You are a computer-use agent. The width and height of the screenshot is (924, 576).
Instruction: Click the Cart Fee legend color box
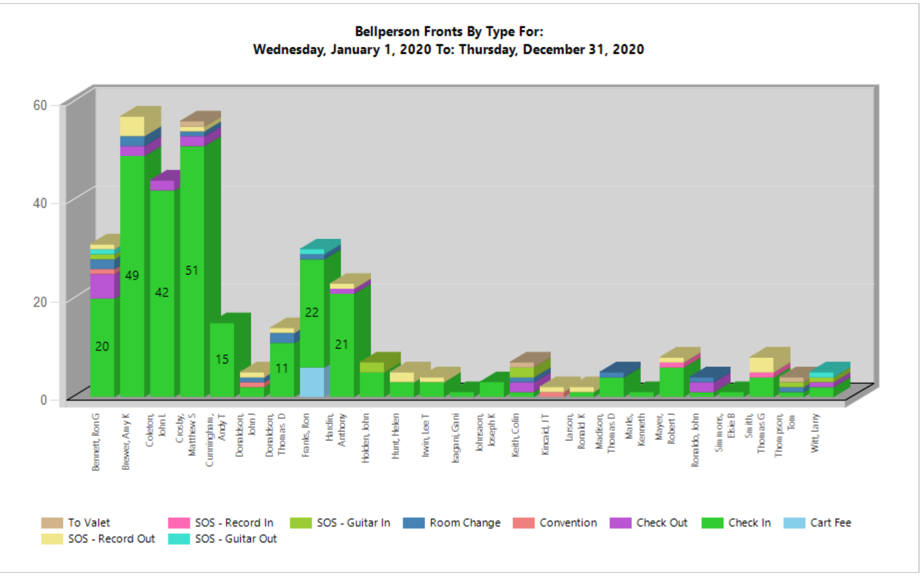[x=794, y=523]
